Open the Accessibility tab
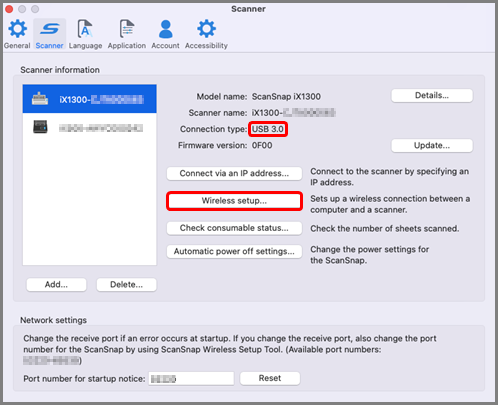Screen dimensions: 498x405 pos(206,34)
